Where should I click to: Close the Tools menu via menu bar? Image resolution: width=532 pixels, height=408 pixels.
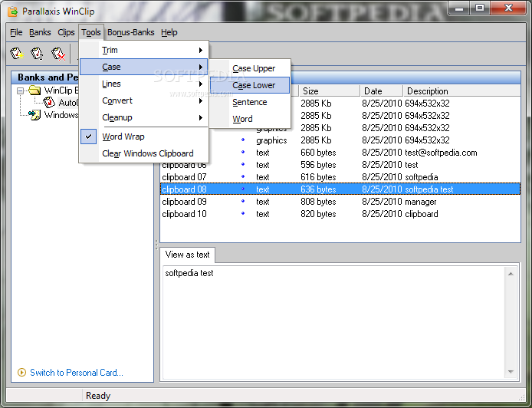(91, 32)
